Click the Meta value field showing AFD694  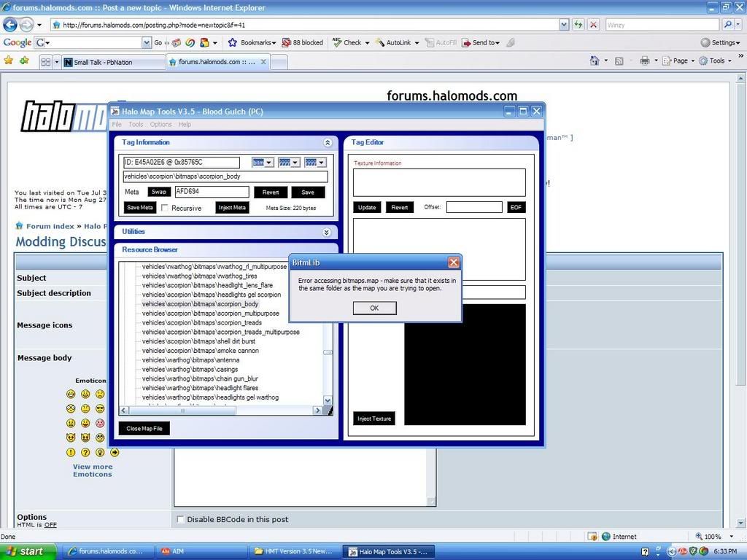212,192
